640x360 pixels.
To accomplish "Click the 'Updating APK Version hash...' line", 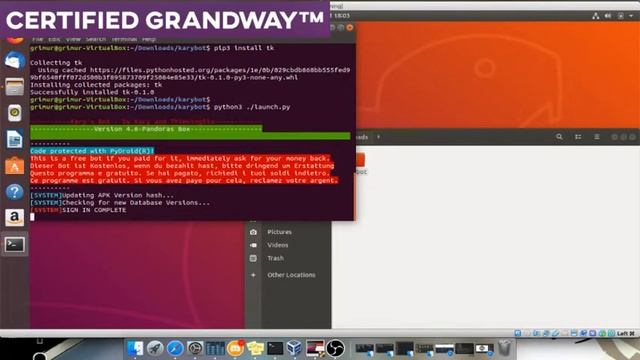I will [x=102, y=195].
